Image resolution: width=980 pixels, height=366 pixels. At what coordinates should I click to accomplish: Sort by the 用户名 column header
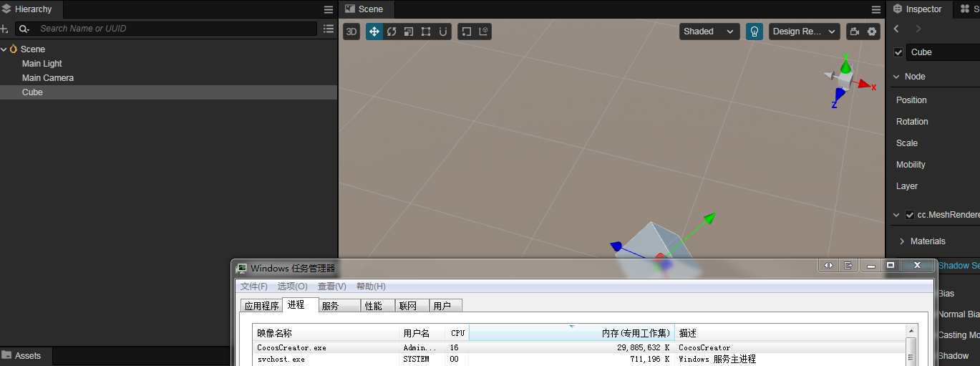(422, 333)
